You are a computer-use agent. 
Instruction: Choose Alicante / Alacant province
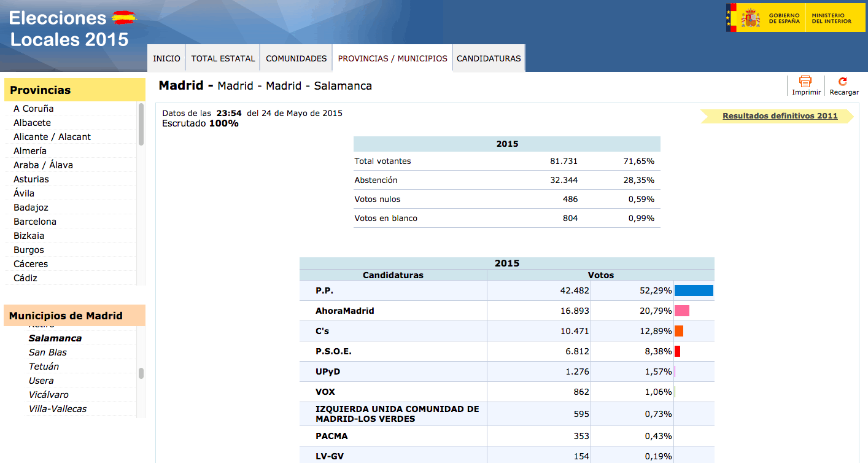(52, 137)
